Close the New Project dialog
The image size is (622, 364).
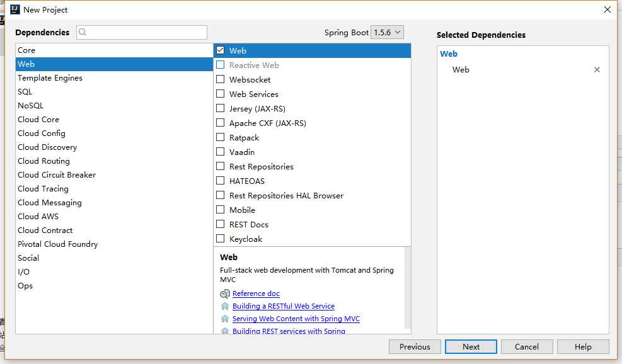tap(608, 9)
